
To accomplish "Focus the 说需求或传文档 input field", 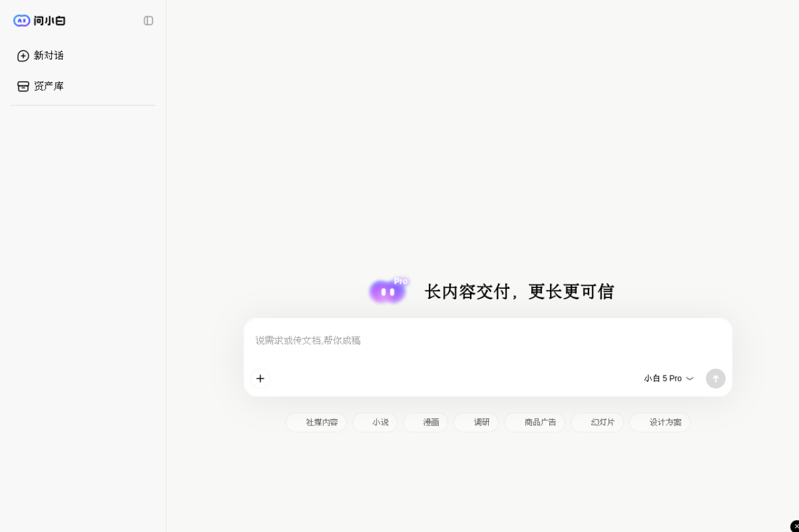I will click(x=488, y=341).
